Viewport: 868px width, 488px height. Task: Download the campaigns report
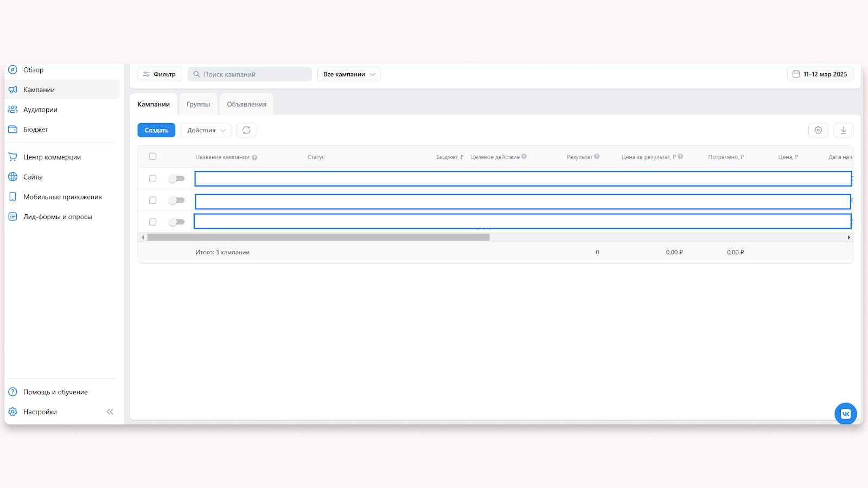pos(844,130)
